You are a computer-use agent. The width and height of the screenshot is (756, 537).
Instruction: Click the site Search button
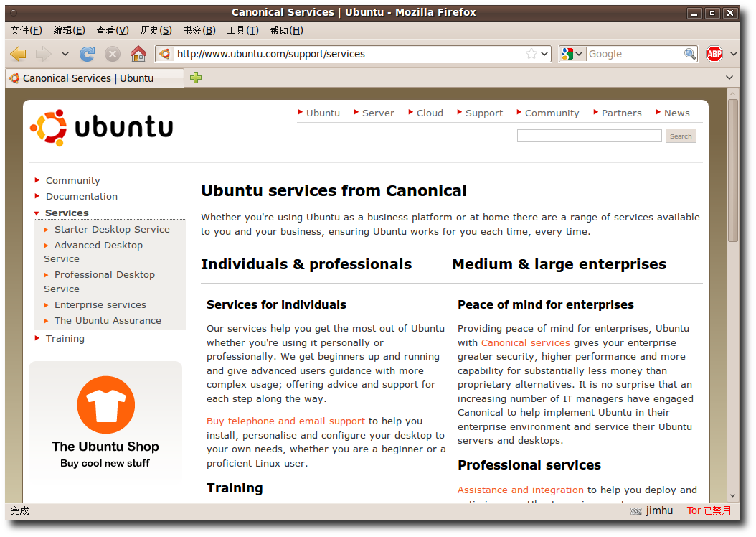pyautogui.click(x=680, y=136)
